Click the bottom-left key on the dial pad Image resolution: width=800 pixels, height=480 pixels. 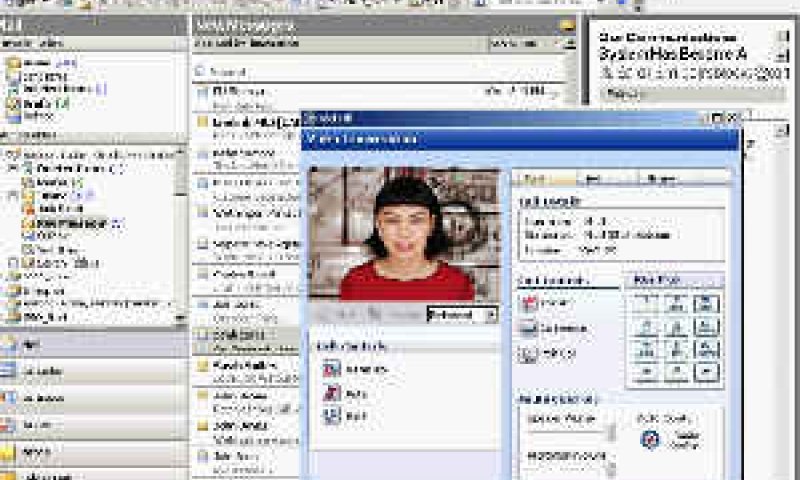click(x=646, y=373)
